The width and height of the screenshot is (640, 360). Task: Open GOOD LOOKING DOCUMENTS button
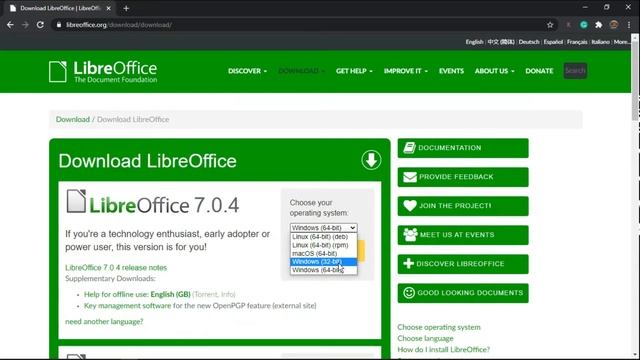(x=463, y=293)
